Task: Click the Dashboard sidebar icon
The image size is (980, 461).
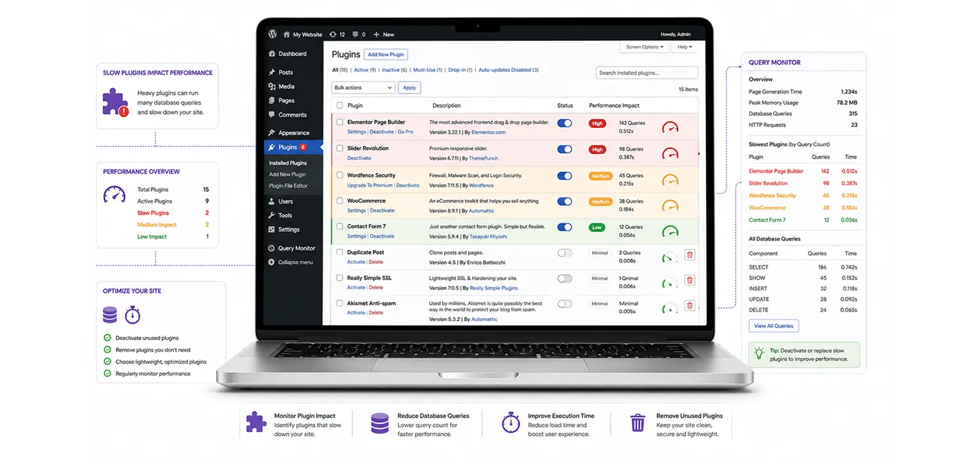Action: click(272, 54)
